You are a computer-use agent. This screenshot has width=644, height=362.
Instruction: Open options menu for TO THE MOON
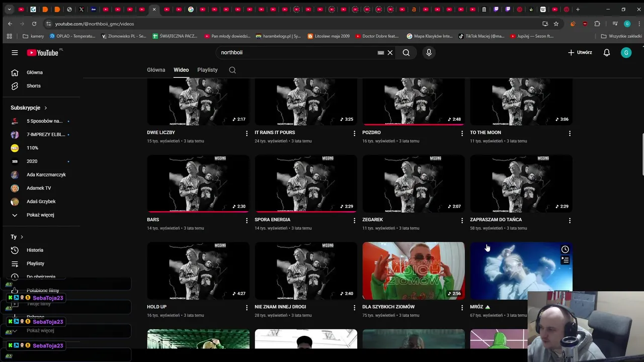(570, 133)
